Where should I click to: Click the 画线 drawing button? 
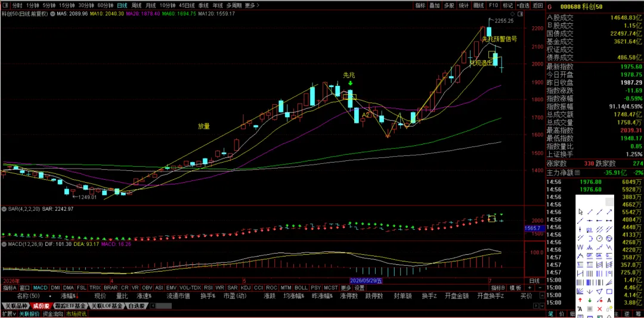tap(478, 5)
